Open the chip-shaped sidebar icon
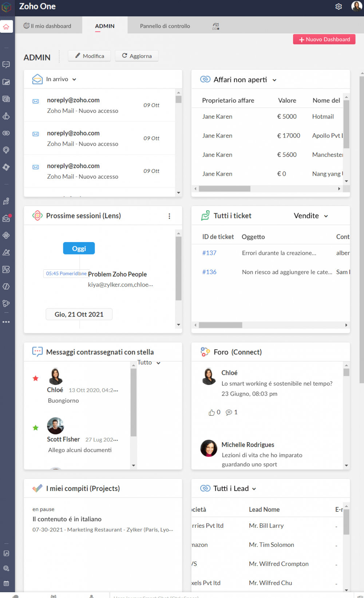This screenshot has width=364, height=598. (x=6, y=167)
